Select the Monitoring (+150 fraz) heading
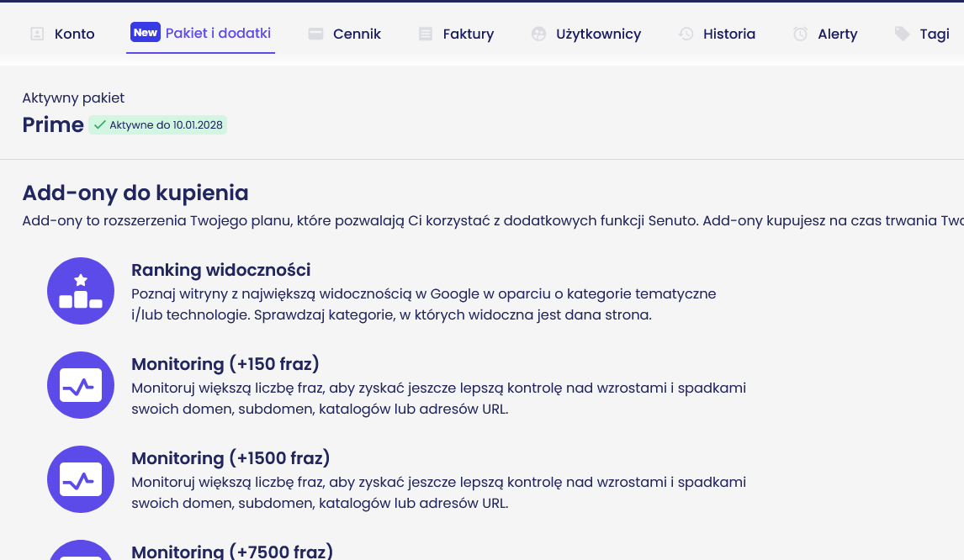The width and height of the screenshot is (964, 560). (x=225, y=364)
